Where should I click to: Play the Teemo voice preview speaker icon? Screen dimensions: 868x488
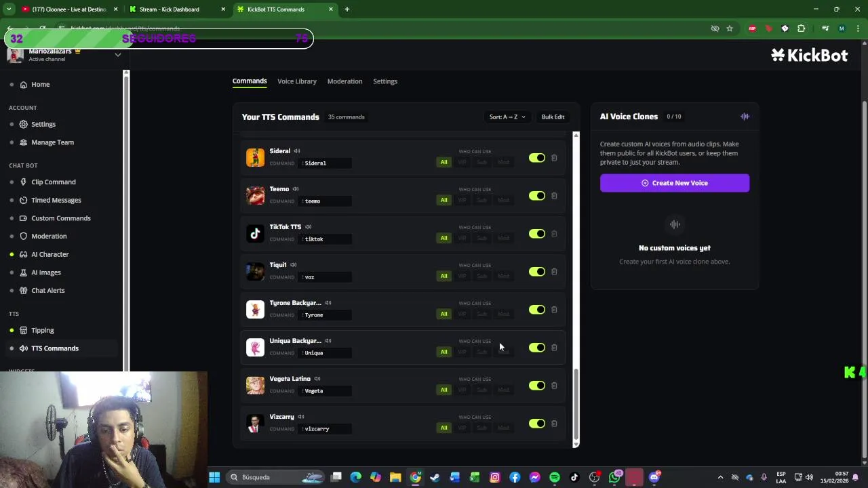(296, 189)
